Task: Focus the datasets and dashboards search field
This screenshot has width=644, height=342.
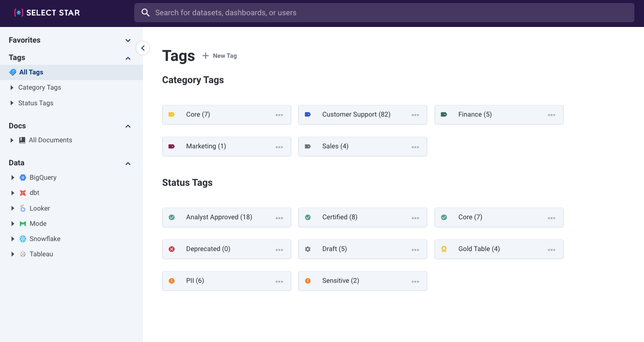Action: click(384, 13)
